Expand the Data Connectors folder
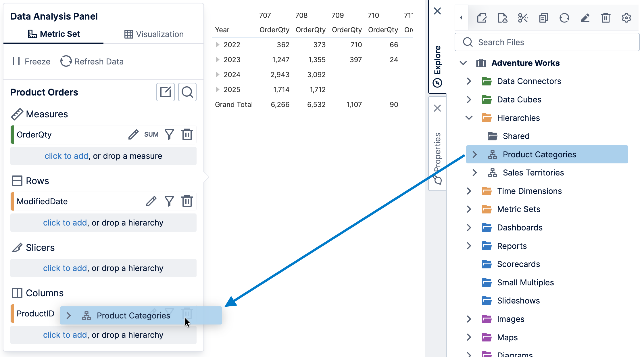Image resolution: width=644 pixels, height=357 pixels. coord(469,81)
